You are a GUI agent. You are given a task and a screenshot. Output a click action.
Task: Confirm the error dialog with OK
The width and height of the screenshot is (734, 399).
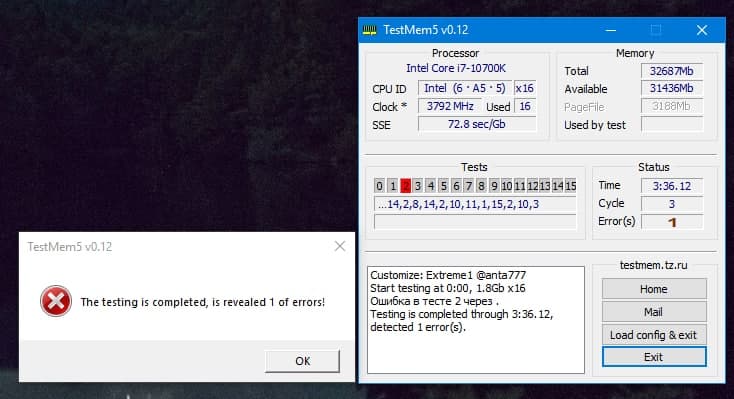tap(302, 361)
